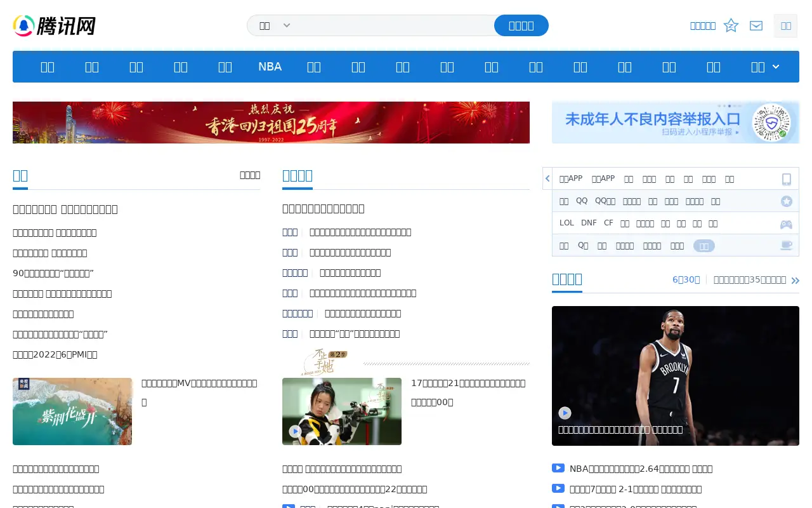Click the highlighted pill button in product panel
The height and width of the screenshot is (508, 812).
click(704, 246)
